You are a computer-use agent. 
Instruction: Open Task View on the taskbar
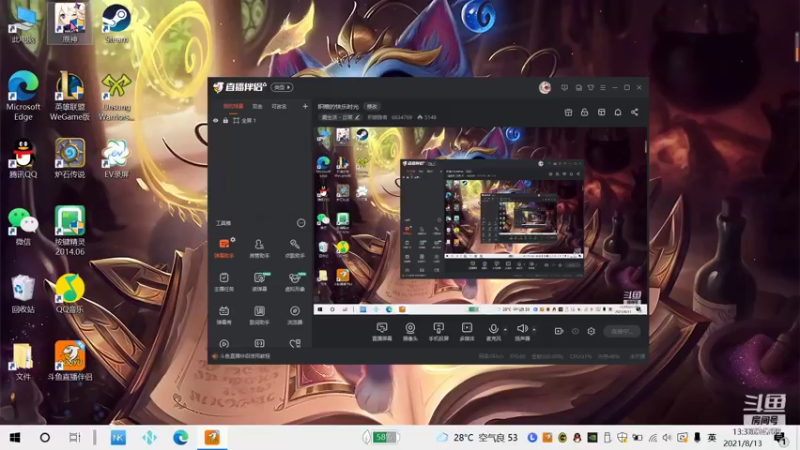click(74, 437)
